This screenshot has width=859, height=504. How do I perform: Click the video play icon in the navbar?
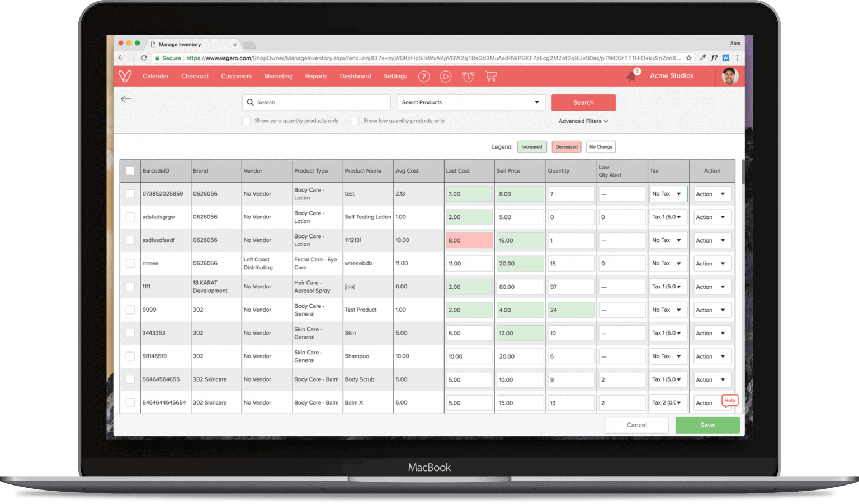(x=446, y=77)
